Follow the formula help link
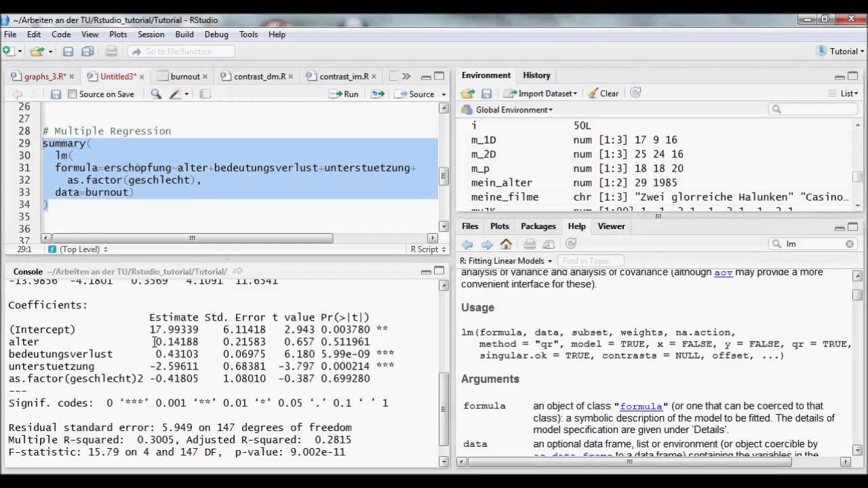The image size is (868, 488). (x=641, y=407)
